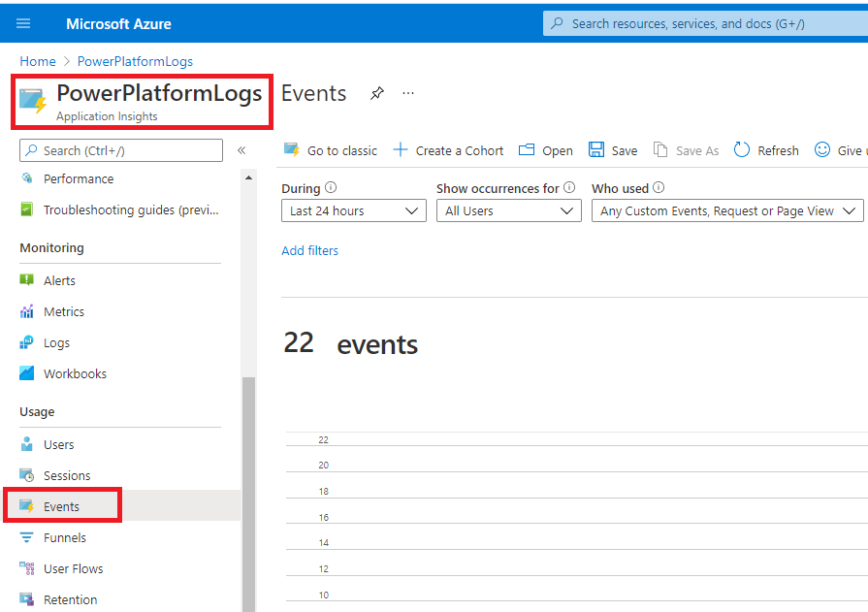Image resolution: width=868 pixels, height=612 pixels.
Task: Open the Events page overflow menu
Action: click(407, 93)
